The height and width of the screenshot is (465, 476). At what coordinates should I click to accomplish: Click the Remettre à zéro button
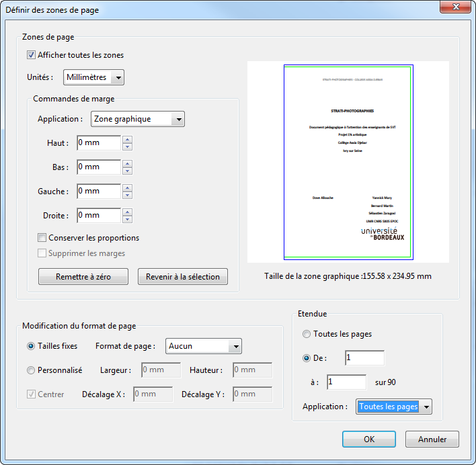(83, 277)
